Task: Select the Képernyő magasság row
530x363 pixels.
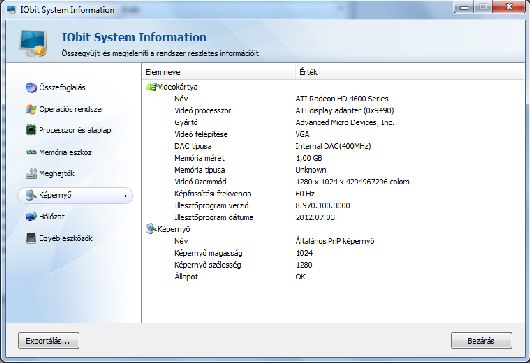Action: click(x=333, y=253)
